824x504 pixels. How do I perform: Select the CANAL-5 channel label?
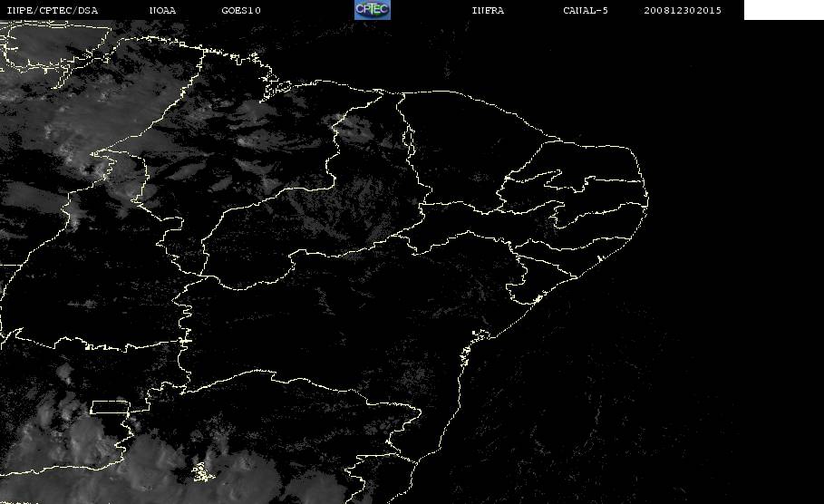coord(586,10)
